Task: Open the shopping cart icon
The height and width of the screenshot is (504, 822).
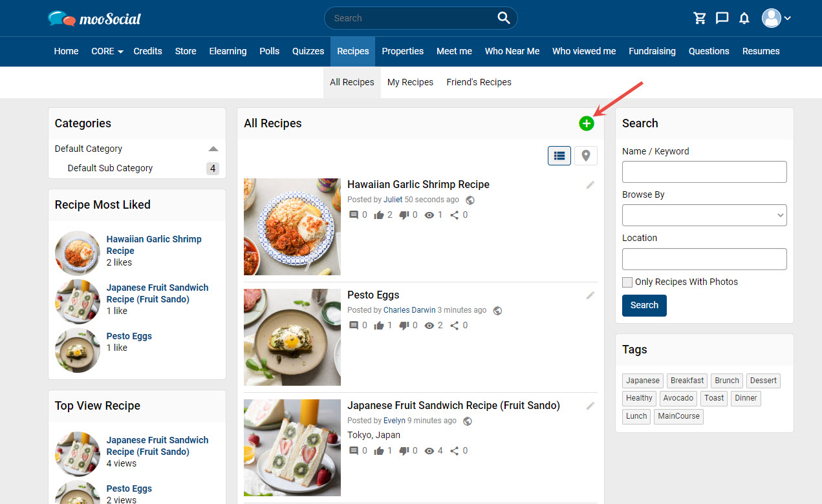Action: point(700,18)
